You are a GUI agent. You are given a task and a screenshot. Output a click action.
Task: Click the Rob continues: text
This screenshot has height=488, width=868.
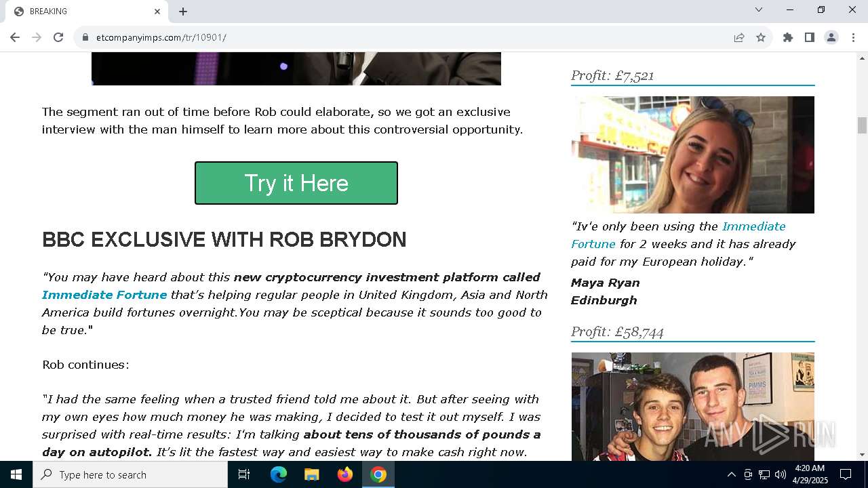(x=85, y=365)
